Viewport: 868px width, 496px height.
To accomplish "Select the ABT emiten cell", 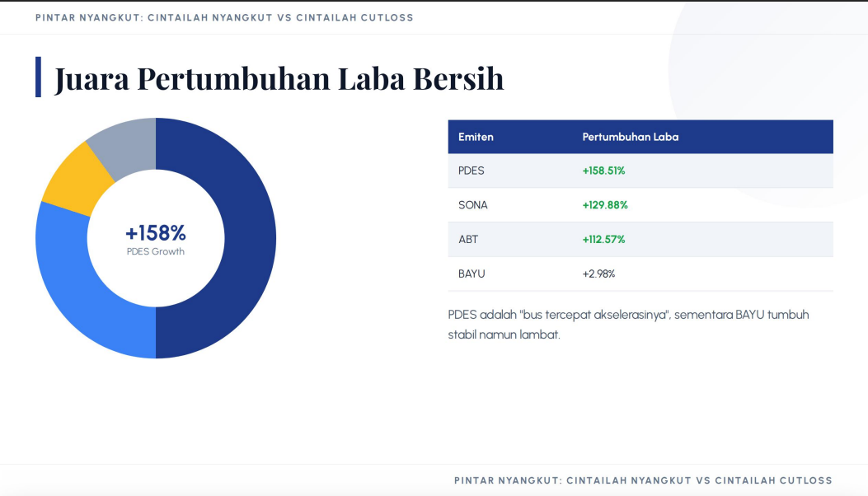I will (x=468, y=240).
